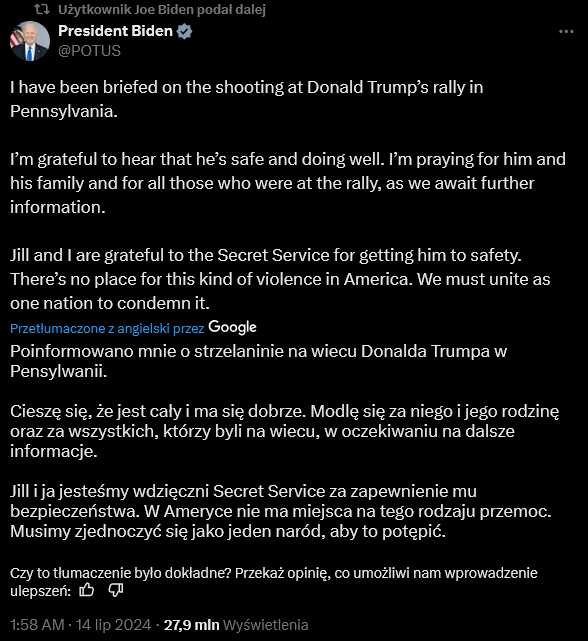Click the retweet arrows icon at top

tap(42, 9)
